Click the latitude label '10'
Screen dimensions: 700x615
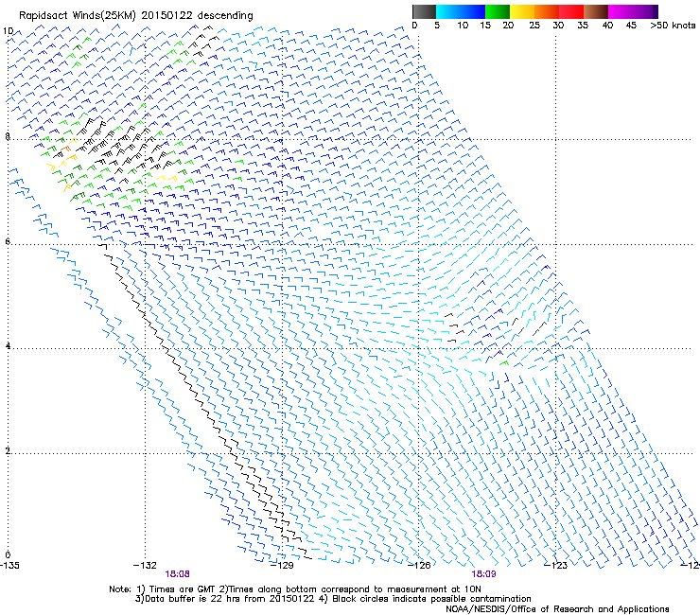(8, 31)
